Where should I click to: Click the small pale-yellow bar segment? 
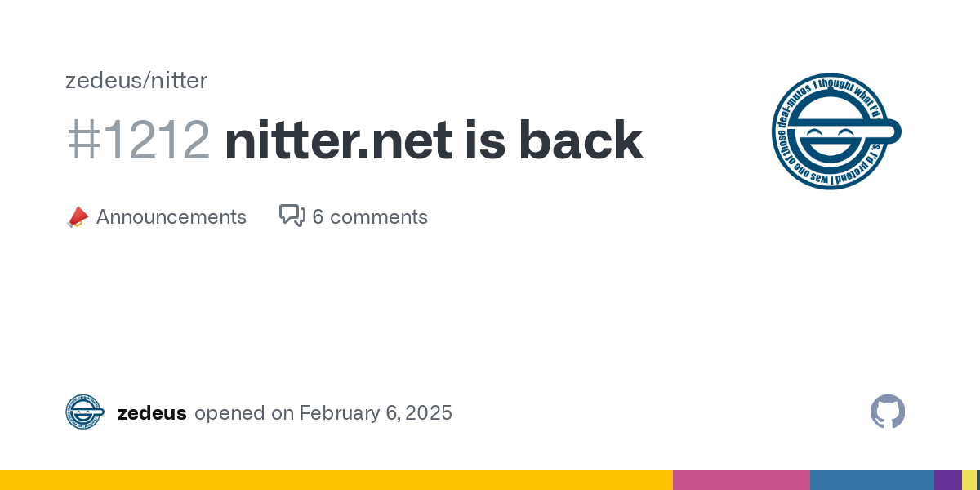(x=969, y=480)
